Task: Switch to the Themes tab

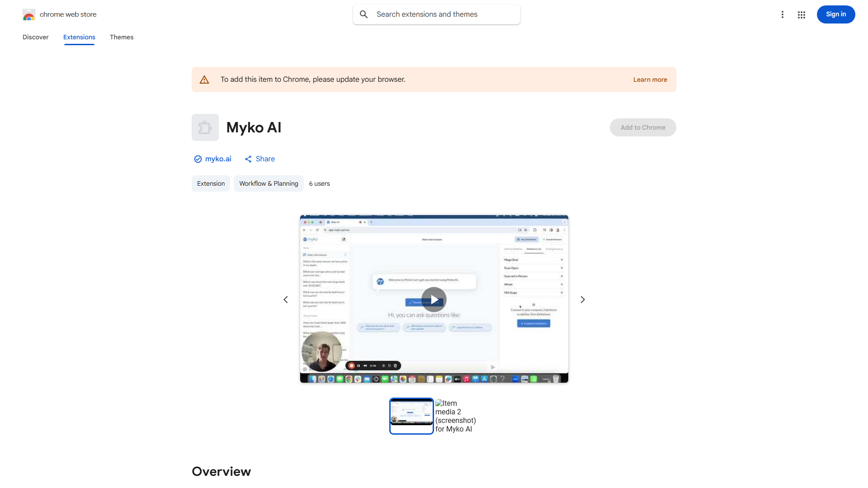Action: click(x=122, y=37)
